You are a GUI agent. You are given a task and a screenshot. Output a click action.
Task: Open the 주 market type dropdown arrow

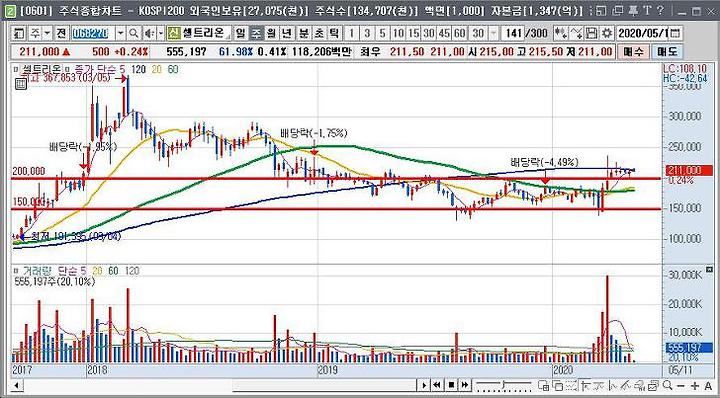[x=47, y=33]
